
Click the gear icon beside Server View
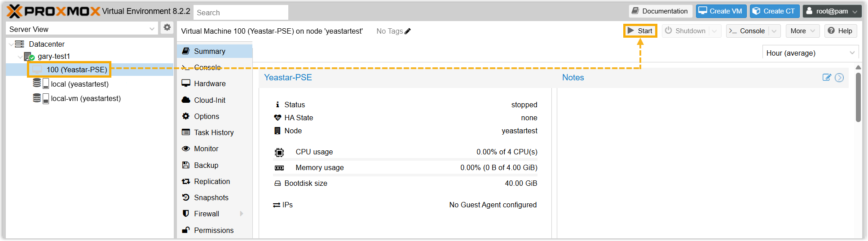tap(167, 27)
